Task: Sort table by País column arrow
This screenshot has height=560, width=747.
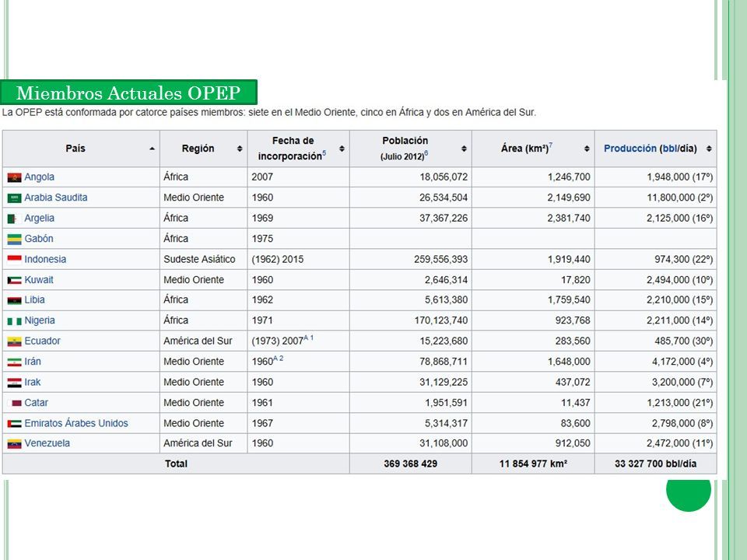Action: tap(152, 149)
